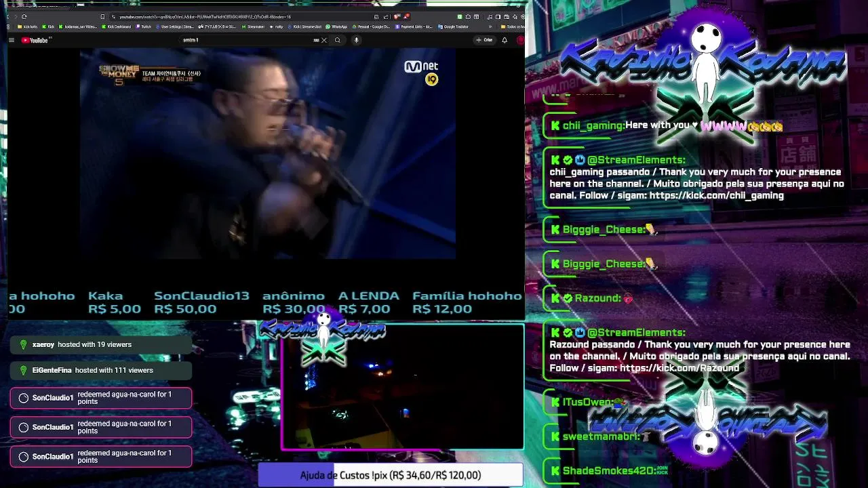This screenshot has width=868, height=488.
Task: Click the 'anônimo R$ 30,00' donor entry
Action: [294, 302]
